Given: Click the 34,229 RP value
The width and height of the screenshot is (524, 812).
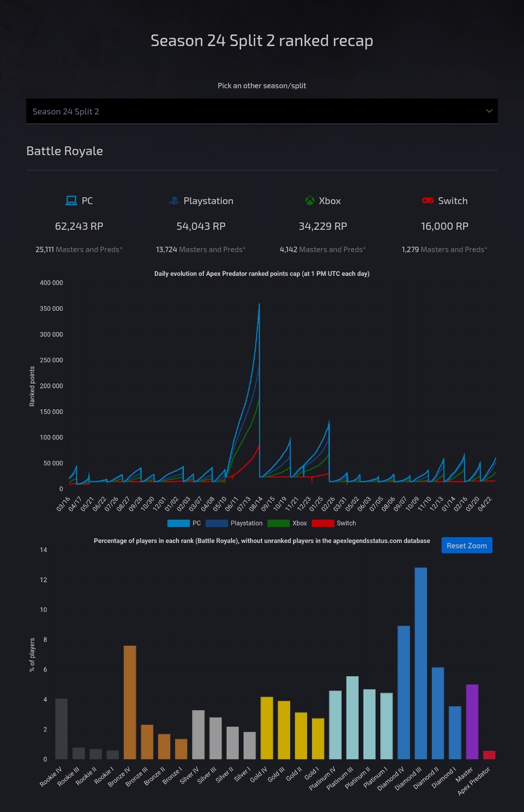Looking at the screenshot, I should pyautogui.click(x=323, y=226).
